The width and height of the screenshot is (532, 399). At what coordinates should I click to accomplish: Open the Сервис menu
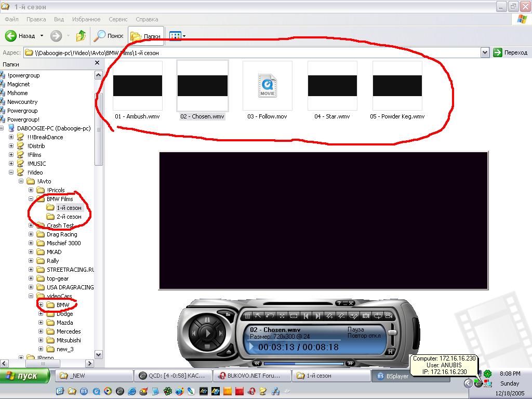(x=118, y=19)
